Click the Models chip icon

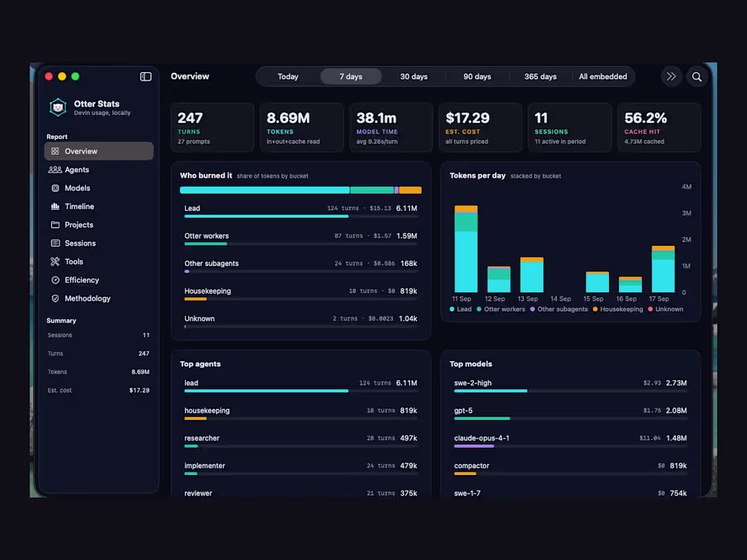click(55, 188)
